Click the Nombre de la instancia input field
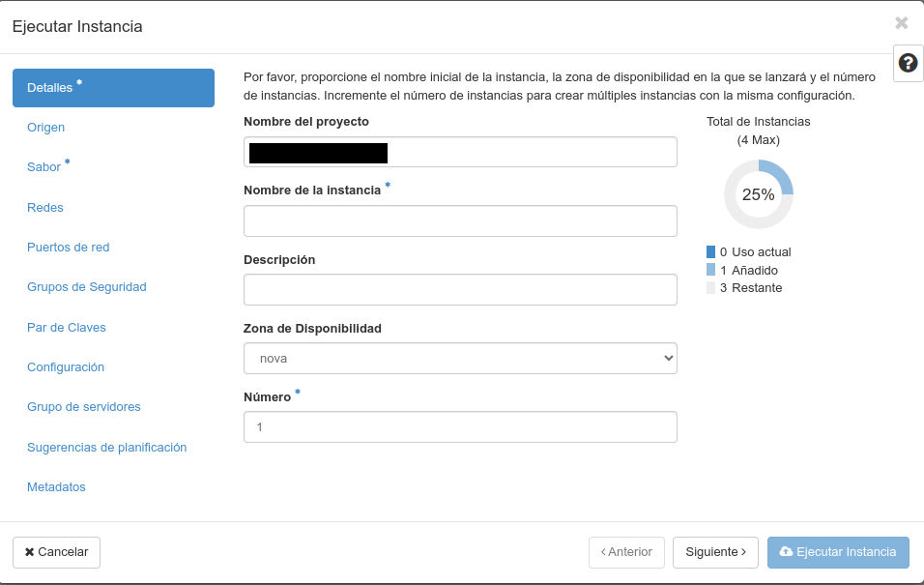924x585 pixels. pos(460,220)
